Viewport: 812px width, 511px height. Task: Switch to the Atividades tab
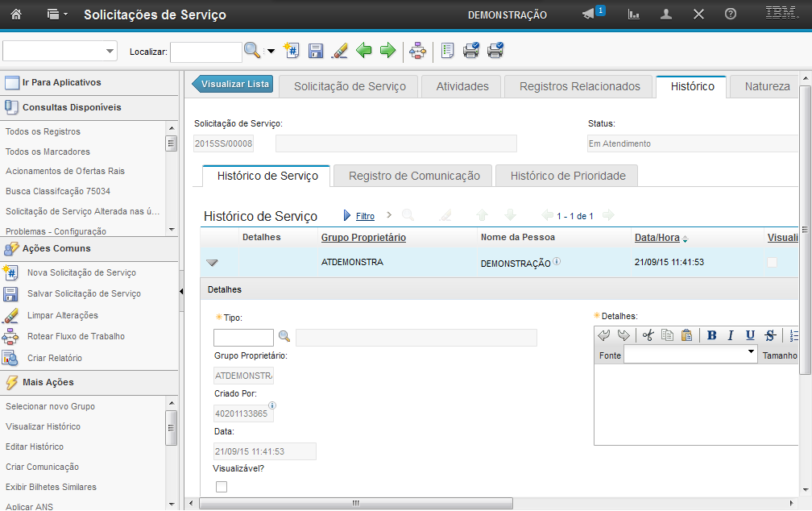click(x=462, y=86)
